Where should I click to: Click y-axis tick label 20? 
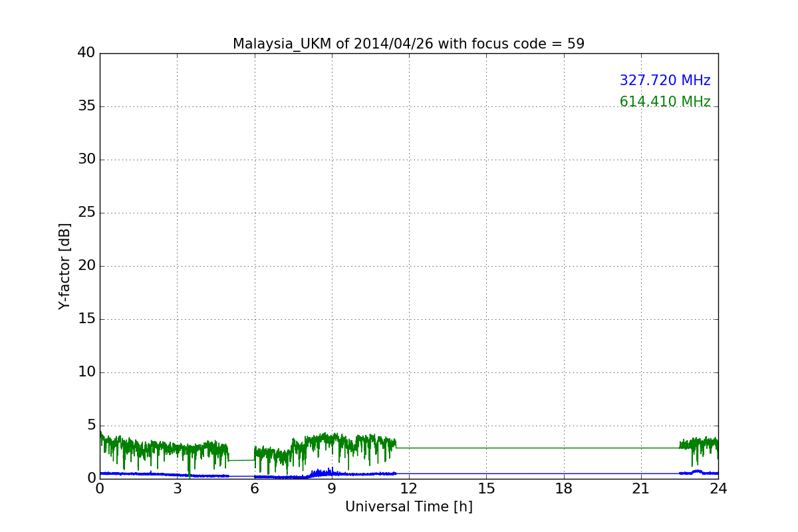(86, 265)
